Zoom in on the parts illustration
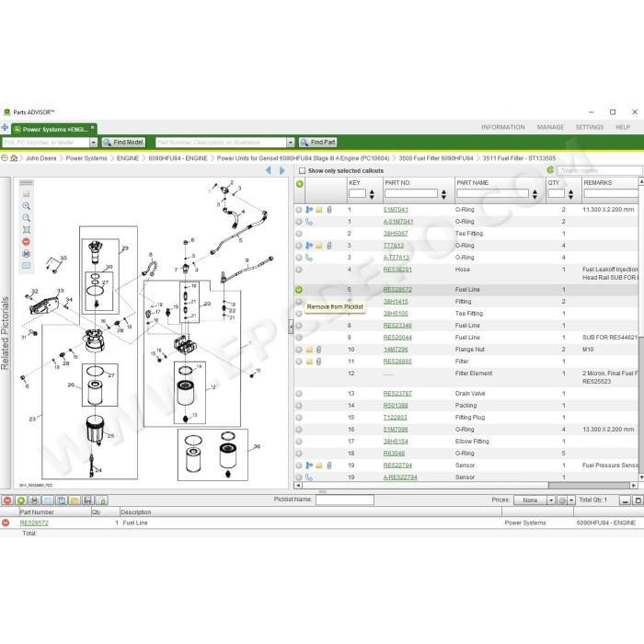The height and width of the screenshot is (644, 644). click(x=27, y=206)
